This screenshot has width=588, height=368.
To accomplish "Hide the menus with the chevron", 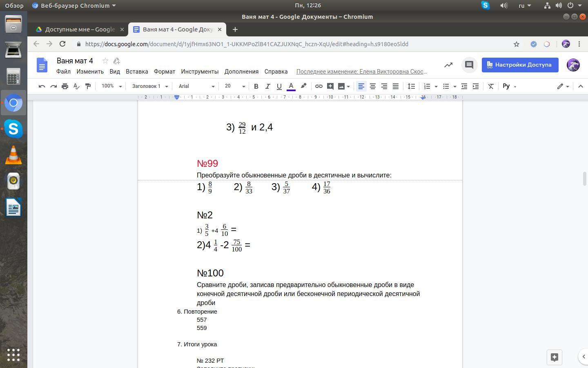I will (581, 86).
